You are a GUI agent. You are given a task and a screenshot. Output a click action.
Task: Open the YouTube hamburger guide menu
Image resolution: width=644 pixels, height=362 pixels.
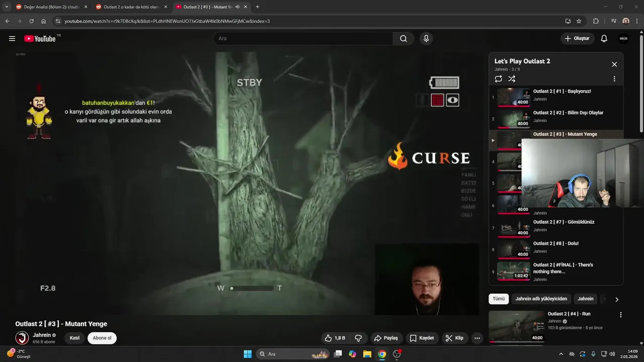click(12, 39)
